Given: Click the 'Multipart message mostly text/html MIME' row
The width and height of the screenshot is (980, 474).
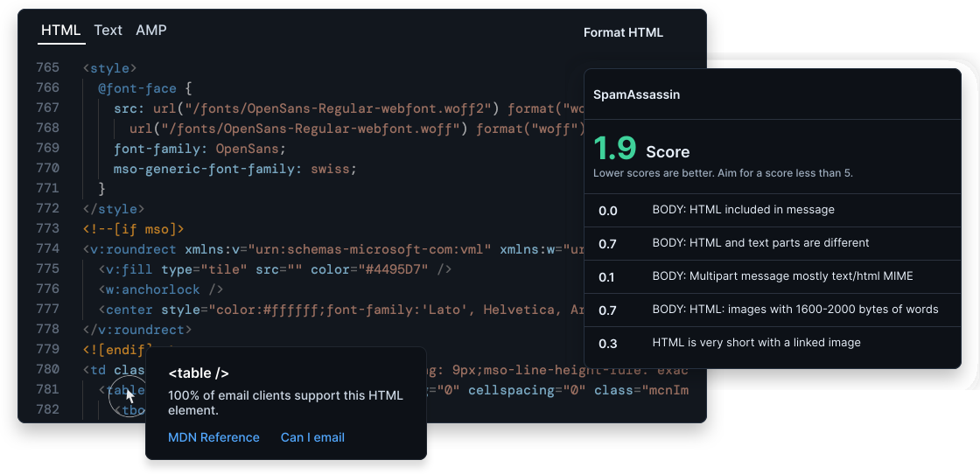Looking at the screenshot, I should 782,276.
